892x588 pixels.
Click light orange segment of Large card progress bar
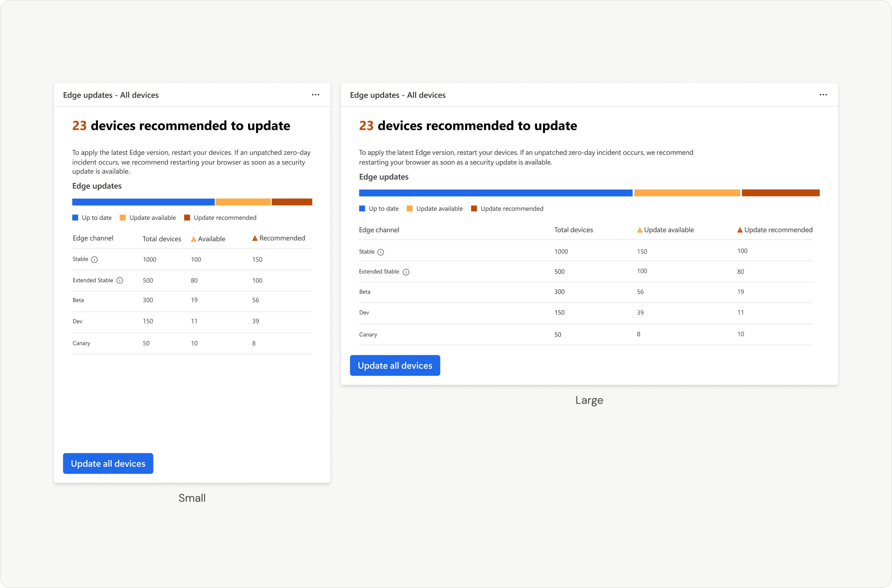click(687, 193)
